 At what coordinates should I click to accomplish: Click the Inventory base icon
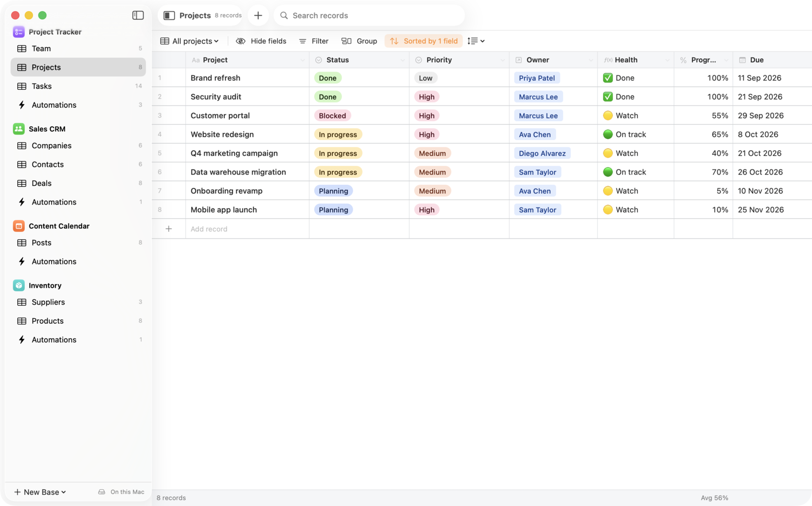(x=19, y=285)
